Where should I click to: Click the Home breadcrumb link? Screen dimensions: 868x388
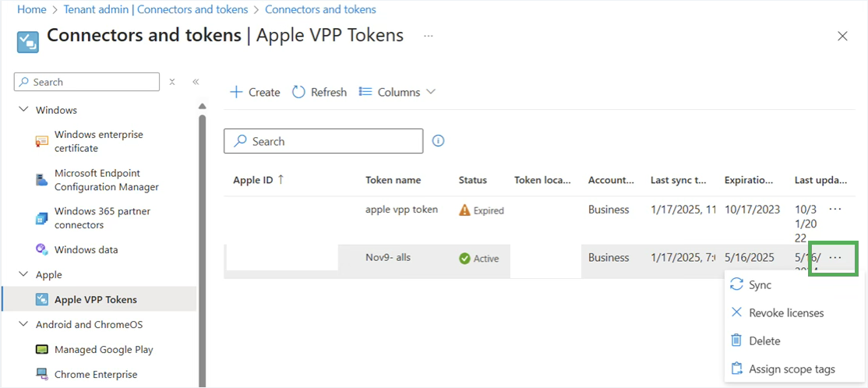pos(32,9)
